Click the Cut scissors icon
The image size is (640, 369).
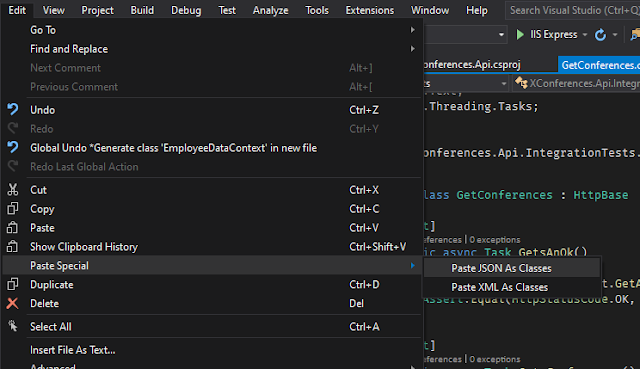click(x=13, y=189)
